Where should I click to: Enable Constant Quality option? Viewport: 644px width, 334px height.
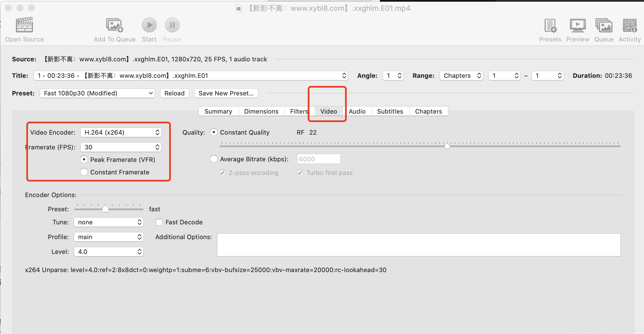pos(213,132)
